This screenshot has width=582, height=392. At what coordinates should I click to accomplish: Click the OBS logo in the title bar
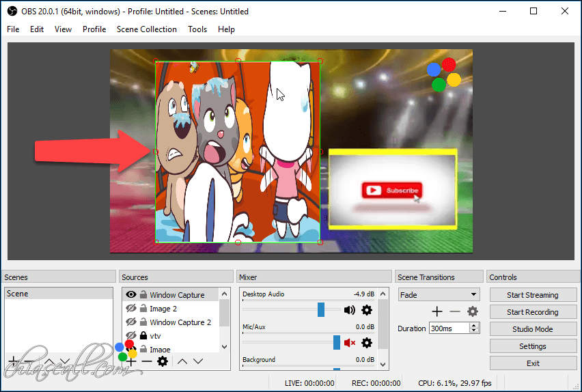(12, 11)
